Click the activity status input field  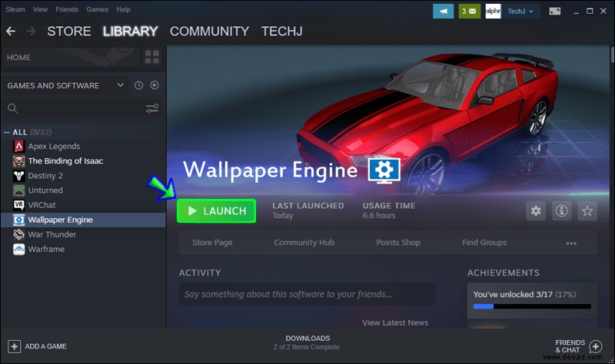tap(307, 294)
